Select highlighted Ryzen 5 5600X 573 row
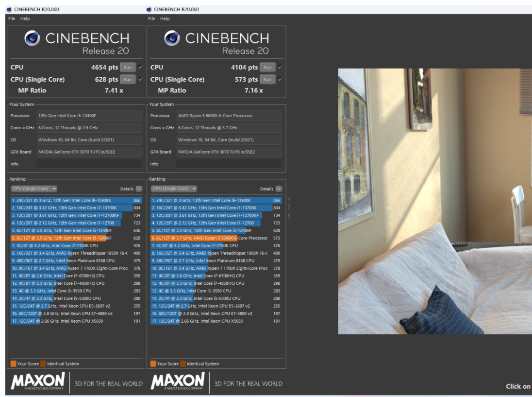Screen dimensions: 532x397 click(216, 238)
